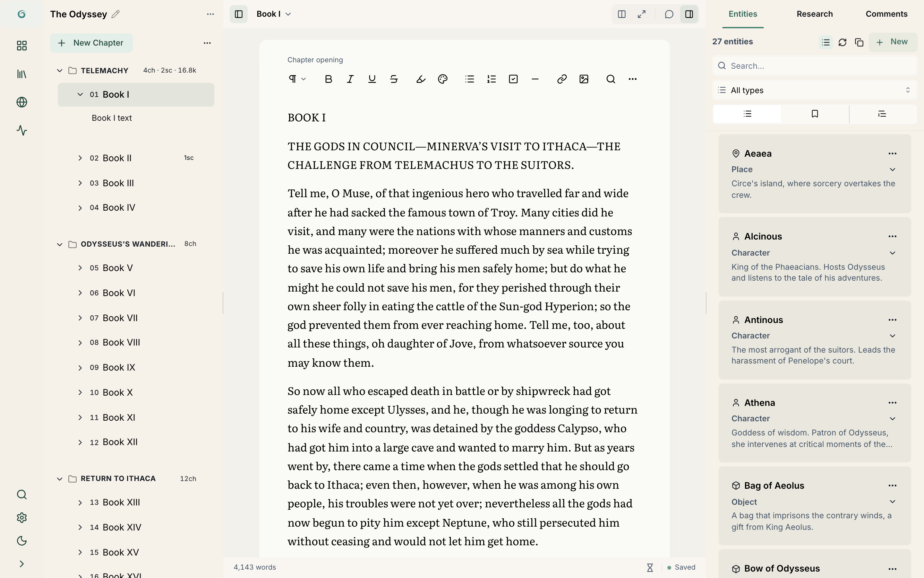Open more editor toolbar options
The height and width of the screenshot is (578, 924).
coord(633,79)
